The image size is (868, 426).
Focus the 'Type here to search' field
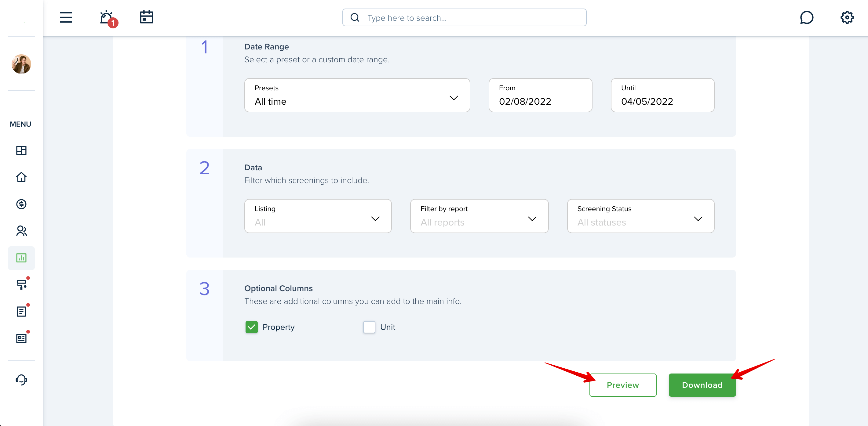click(x=464, y=17)
